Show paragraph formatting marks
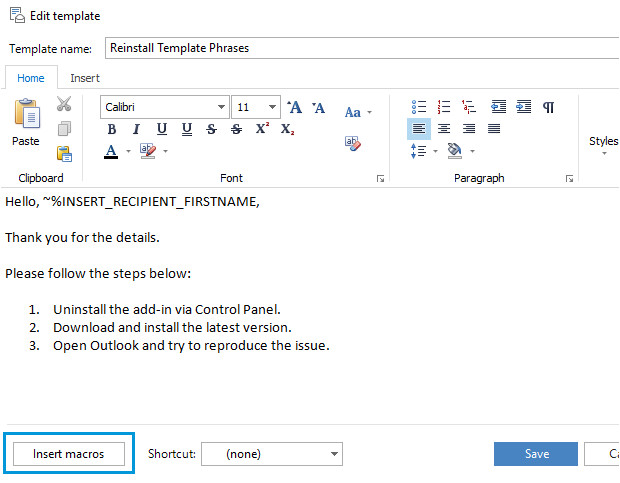Image resolution: width=620 pixels, height=483 pixels. [x=548, y=107]
